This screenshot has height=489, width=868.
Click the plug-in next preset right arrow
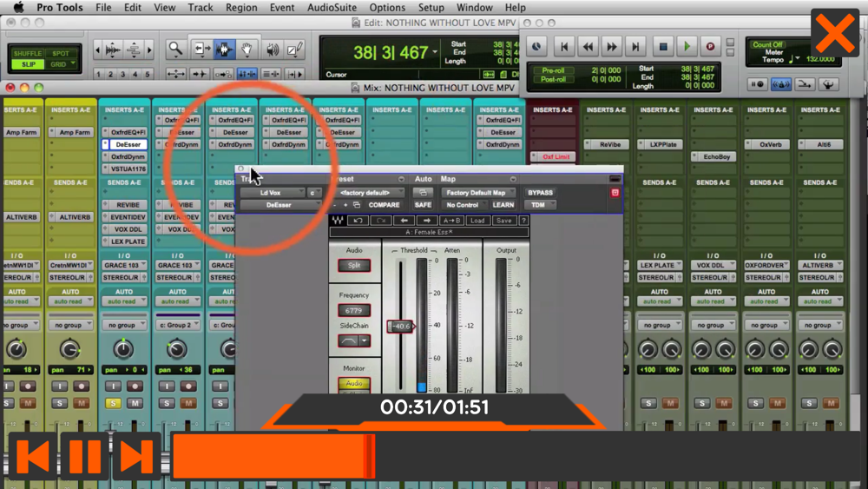[x=427, y=221]
